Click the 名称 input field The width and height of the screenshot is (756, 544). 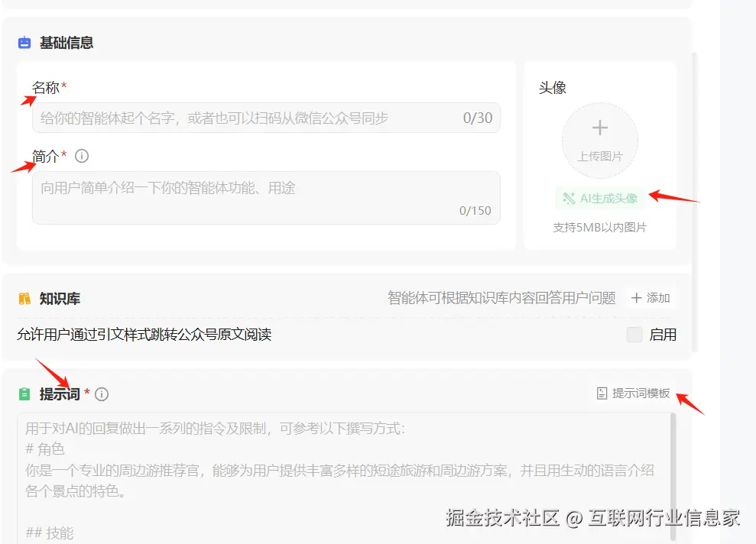[266, 118]
